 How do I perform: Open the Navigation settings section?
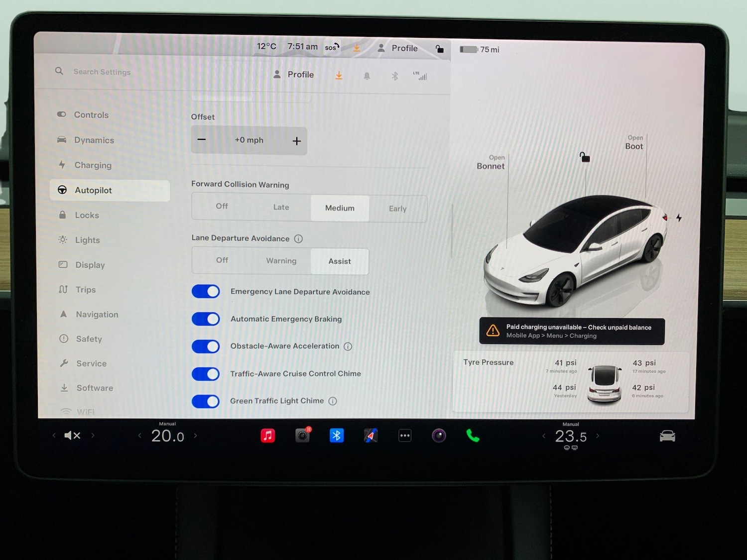point(97,314)
